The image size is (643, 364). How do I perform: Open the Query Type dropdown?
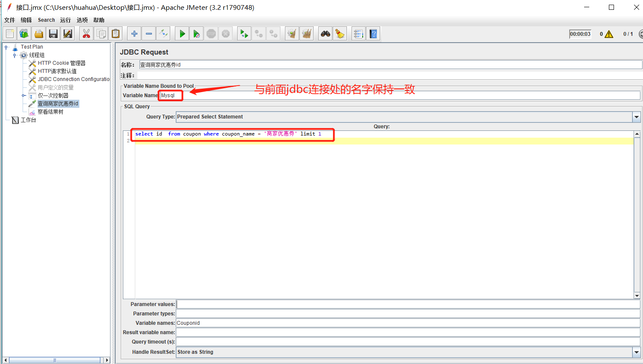[637, 117]
